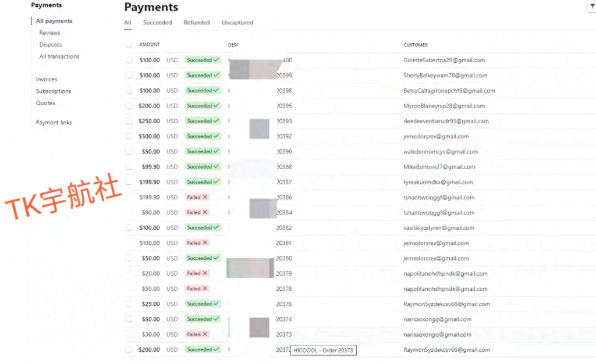Click the HICOOOL - Order 20373 tooltip
The height and width of the screenshot is (364, 596).
[323, 351]
